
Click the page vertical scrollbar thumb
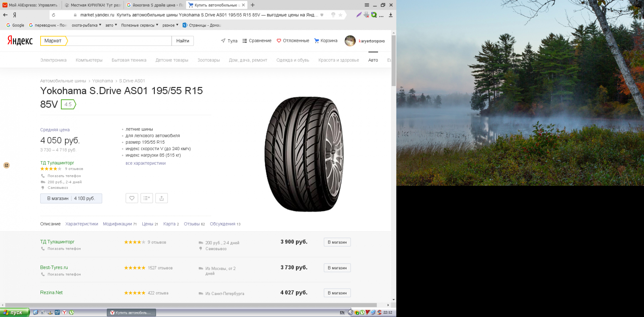point(393,61)
